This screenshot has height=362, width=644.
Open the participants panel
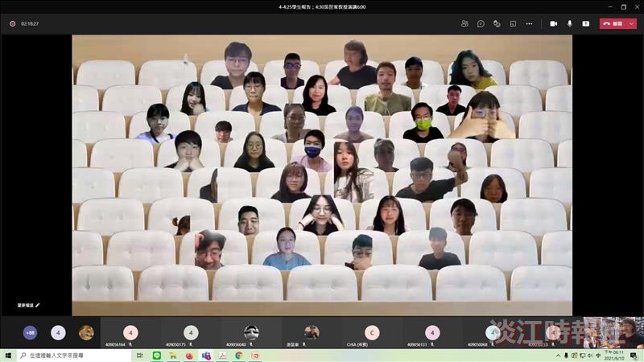tap(464, 24)
